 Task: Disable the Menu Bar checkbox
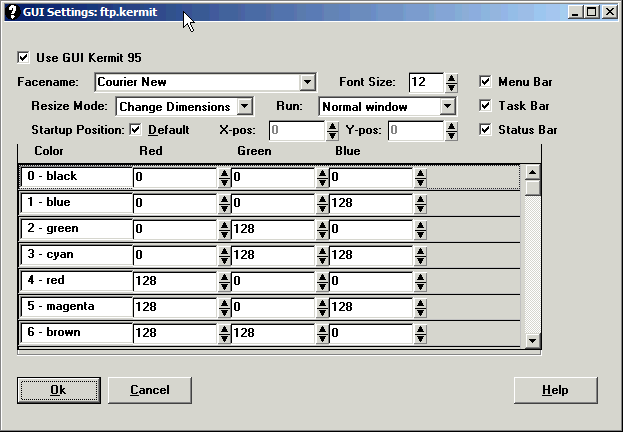pos(485,82)
